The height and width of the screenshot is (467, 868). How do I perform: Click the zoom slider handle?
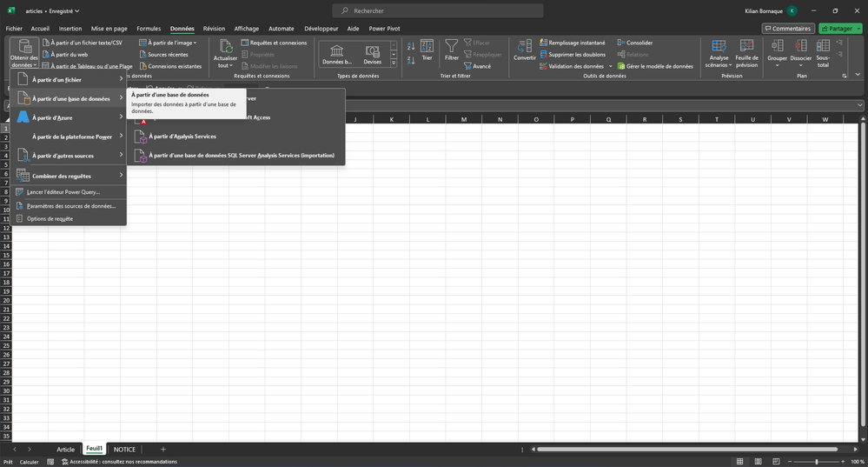[817, 462]
